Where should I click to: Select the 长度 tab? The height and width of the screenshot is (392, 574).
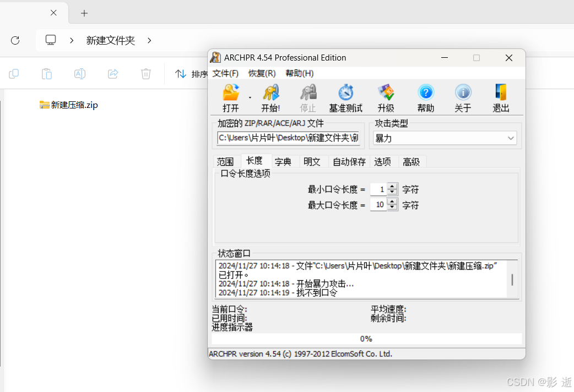pos(254,161)
